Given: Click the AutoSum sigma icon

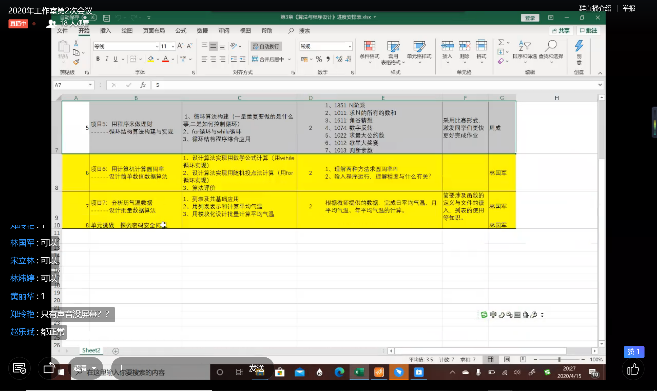Looking at the screenshot, I should (501, 42).
